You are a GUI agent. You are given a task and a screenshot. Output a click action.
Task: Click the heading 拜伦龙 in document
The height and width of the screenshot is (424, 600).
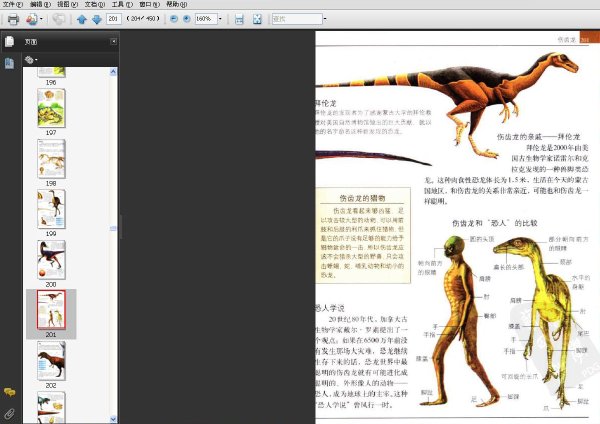(x=326, y=103)
